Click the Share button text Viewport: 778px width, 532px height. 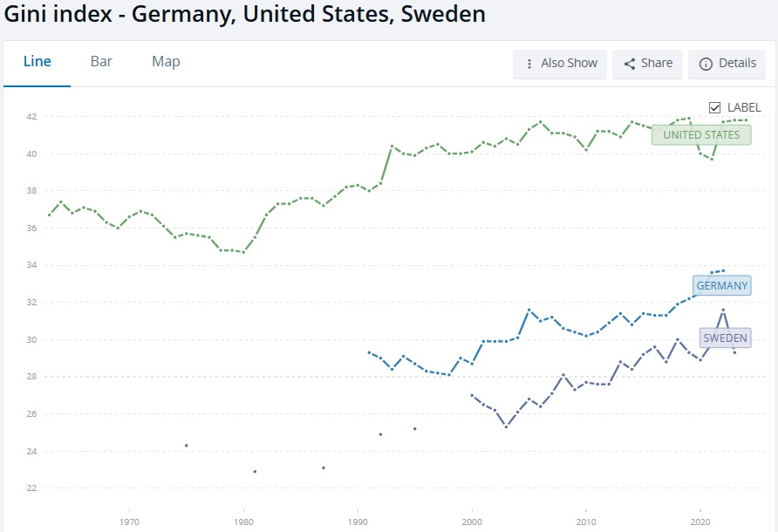[657, 63]
